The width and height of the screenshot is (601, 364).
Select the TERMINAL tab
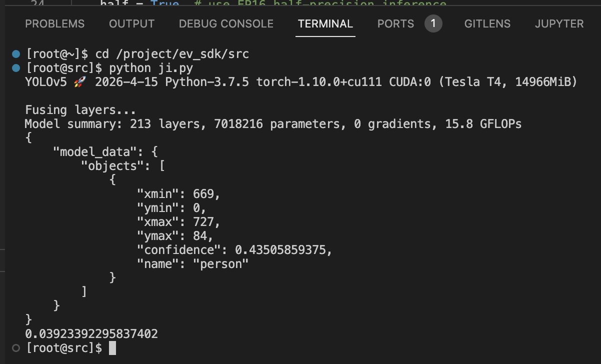click(325, 23)
